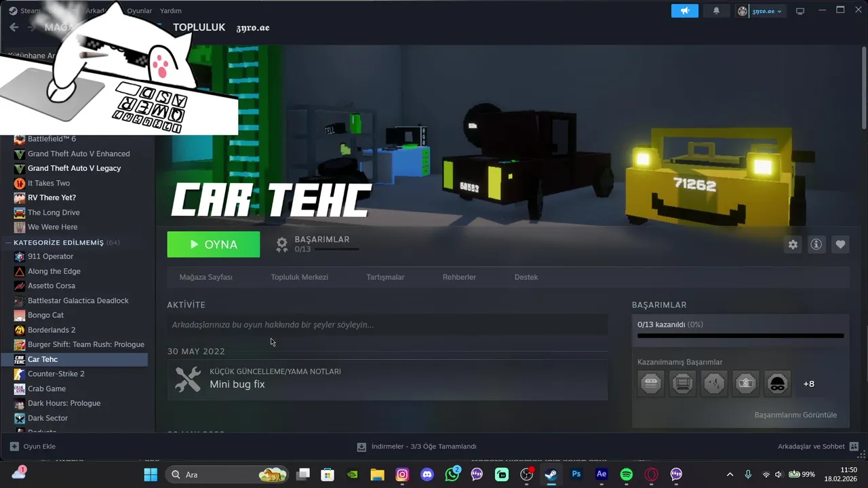Select the first unearned achievement icon
Screen dimensions: 868x488
click(651, 384)
